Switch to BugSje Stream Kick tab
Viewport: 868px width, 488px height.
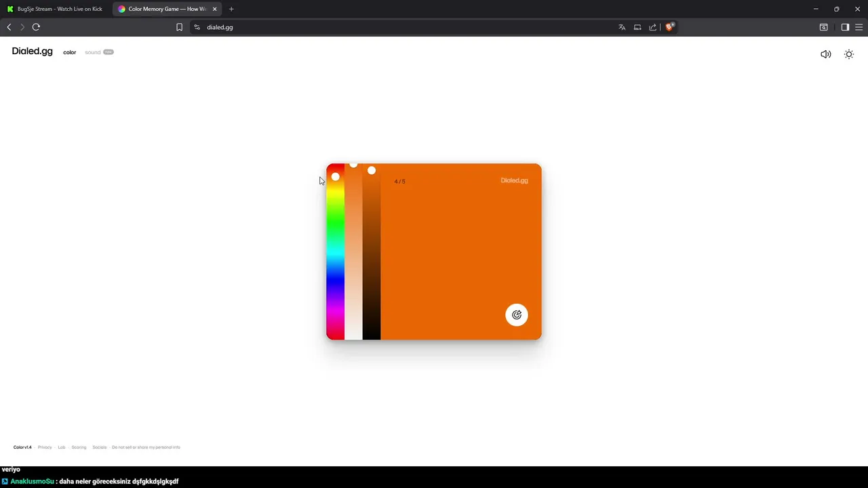pos(56,9)
